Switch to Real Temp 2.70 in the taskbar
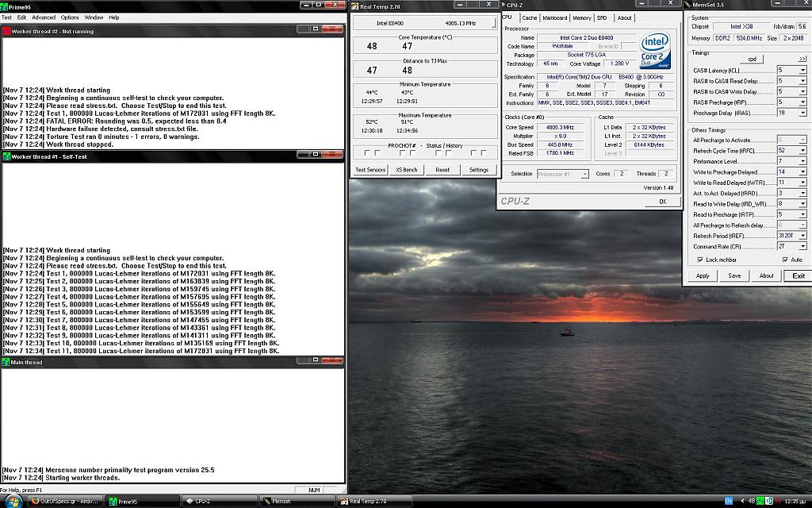812x508 pixels. coord(374,502)
